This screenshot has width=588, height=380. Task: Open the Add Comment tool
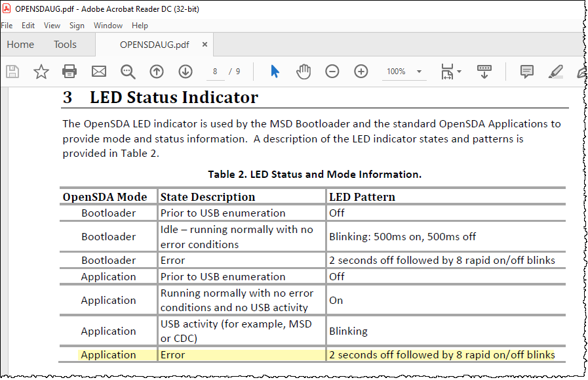tap(526, 72)
